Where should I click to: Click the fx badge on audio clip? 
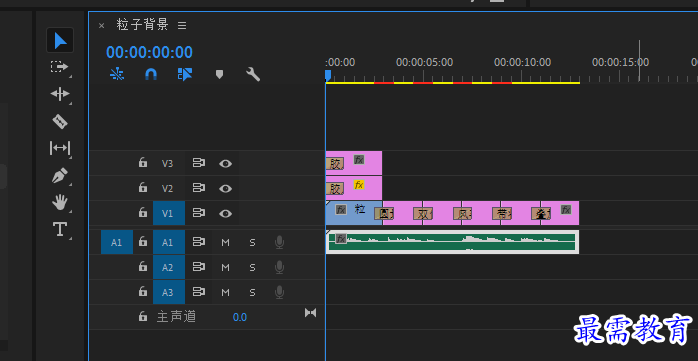341,239
